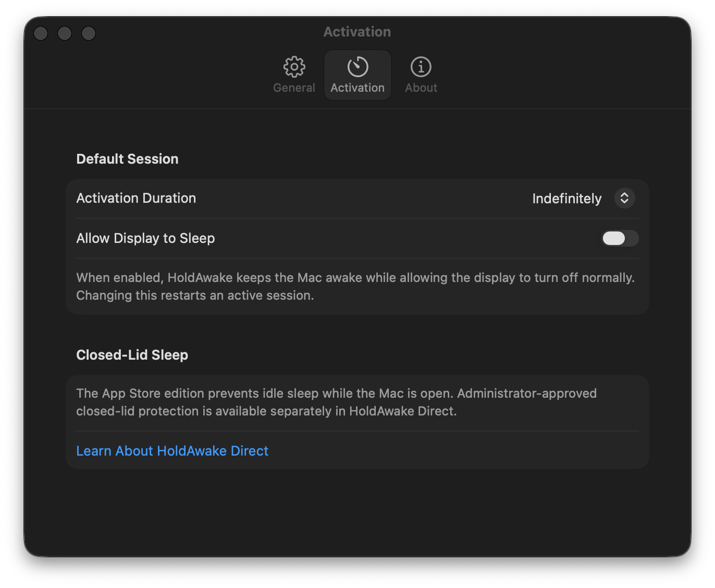Open the General settings gear icon
This screenshot has height=588, width=715.
point(294,67)
